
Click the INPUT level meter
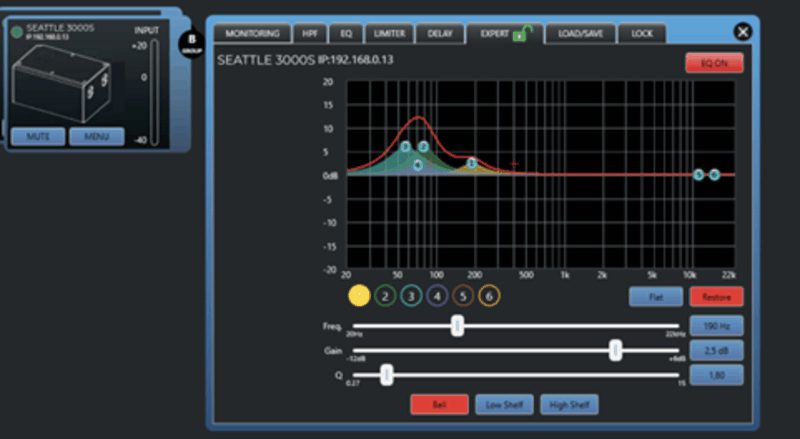click(x=155, y=93)
